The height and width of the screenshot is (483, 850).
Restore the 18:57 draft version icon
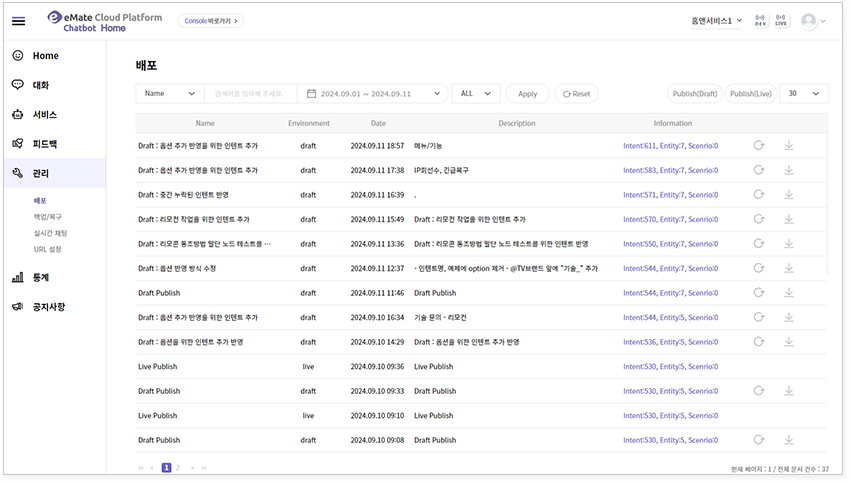[x=759, y=145]
